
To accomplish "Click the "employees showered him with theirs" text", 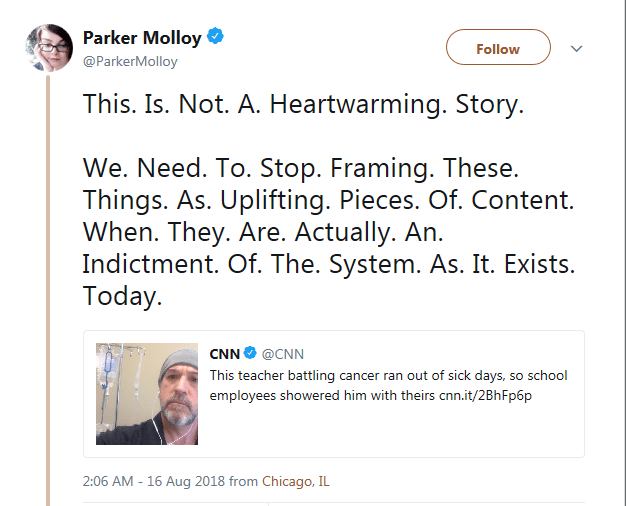I will point(322,395).
